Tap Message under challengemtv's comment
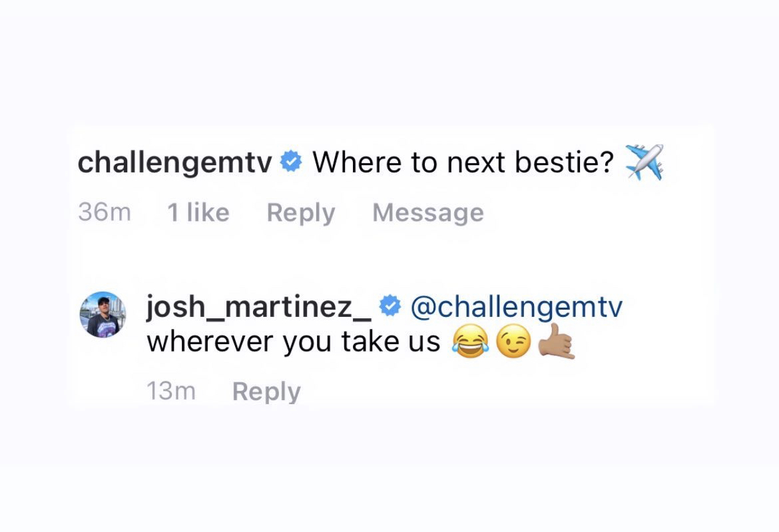 coord(428,213)
